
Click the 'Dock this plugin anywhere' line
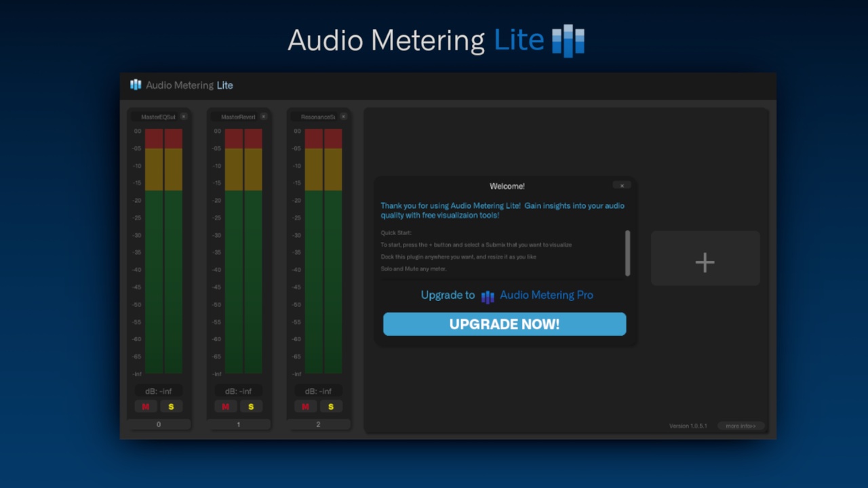click(x=459, y=257)
